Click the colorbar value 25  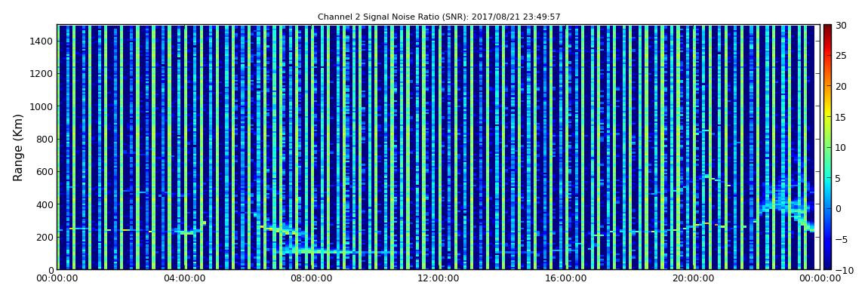842,56
